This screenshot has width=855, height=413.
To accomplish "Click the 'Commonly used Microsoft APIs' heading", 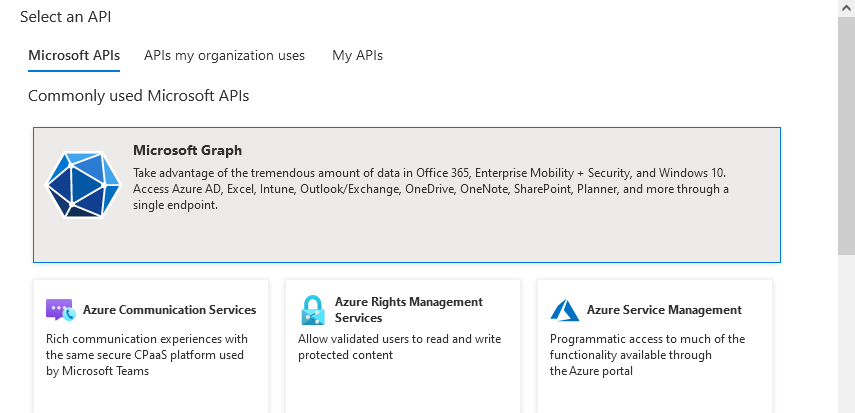I will 138,96.
